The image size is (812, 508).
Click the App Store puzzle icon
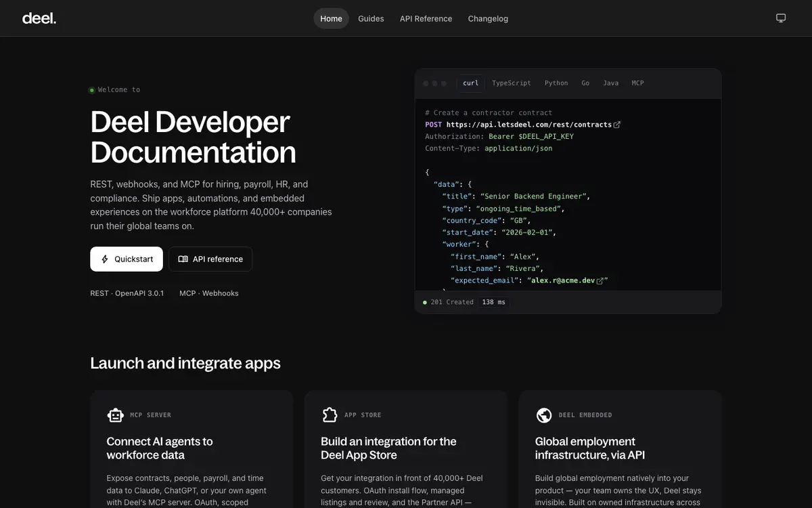330,415
